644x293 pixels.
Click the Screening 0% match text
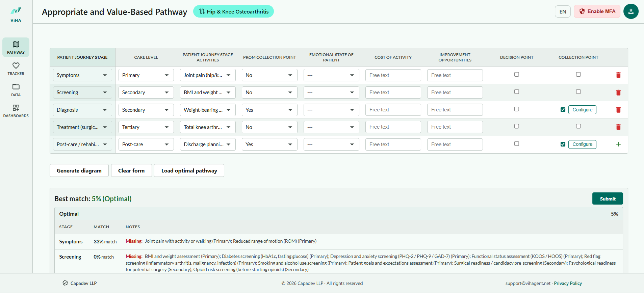tap(104, 257)
